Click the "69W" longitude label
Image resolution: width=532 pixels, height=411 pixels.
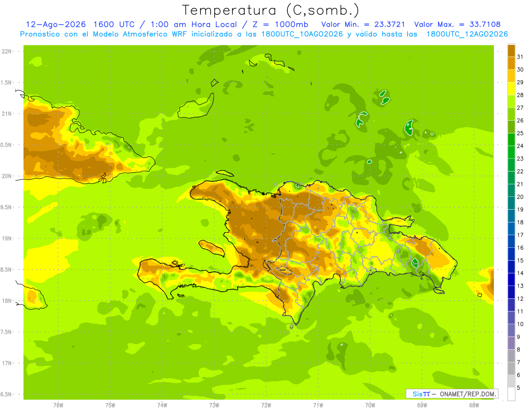pos(422,405)
